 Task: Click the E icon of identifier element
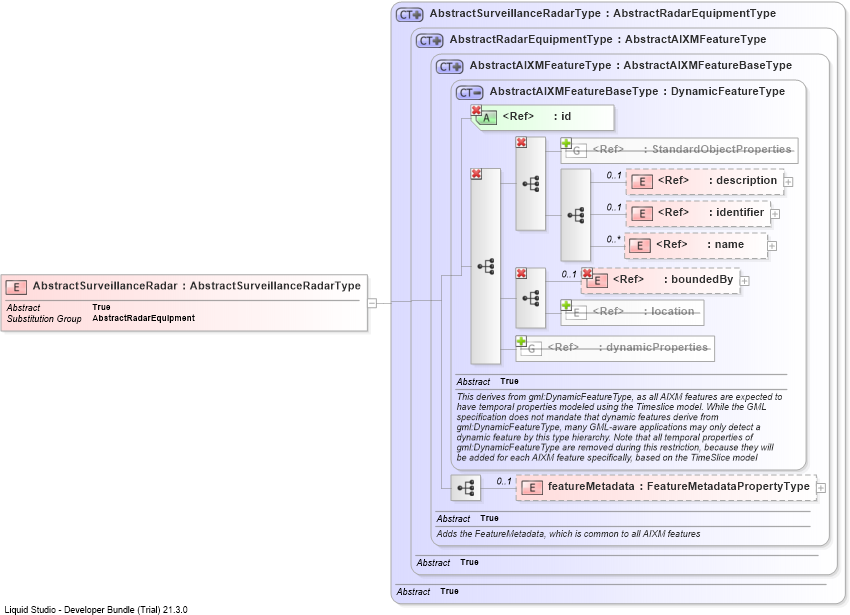642,214
